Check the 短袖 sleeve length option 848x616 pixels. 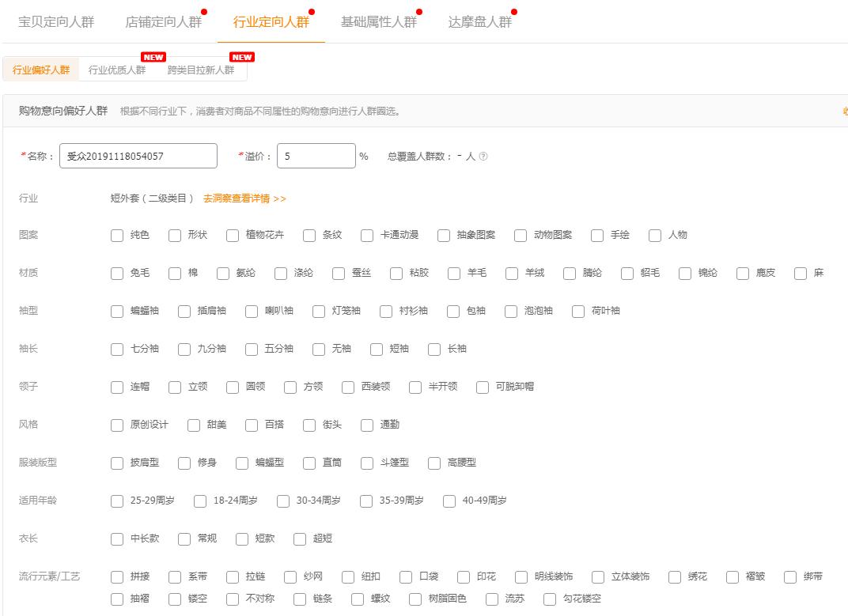click(x=377, y=349)
